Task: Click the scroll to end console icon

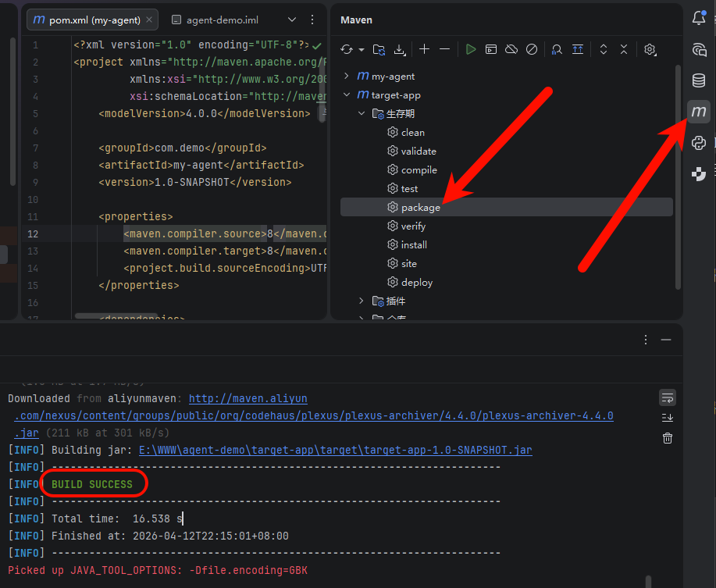Action: click(667, 417)
